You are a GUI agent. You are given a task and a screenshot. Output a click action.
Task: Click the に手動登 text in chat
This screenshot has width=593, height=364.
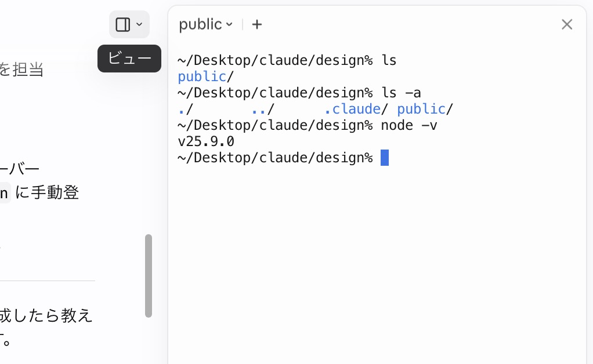point(47,192)
